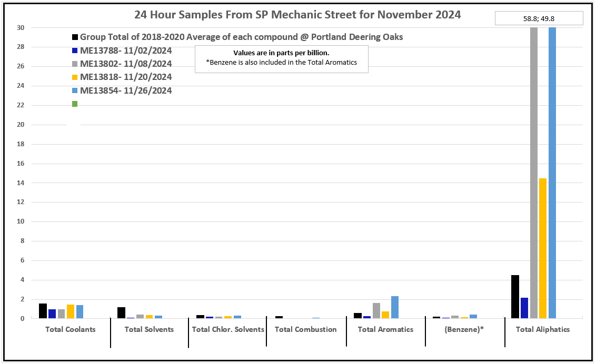Click the Total Chlor. Solvents category label

pyautogui.click(x=228, y=329)
